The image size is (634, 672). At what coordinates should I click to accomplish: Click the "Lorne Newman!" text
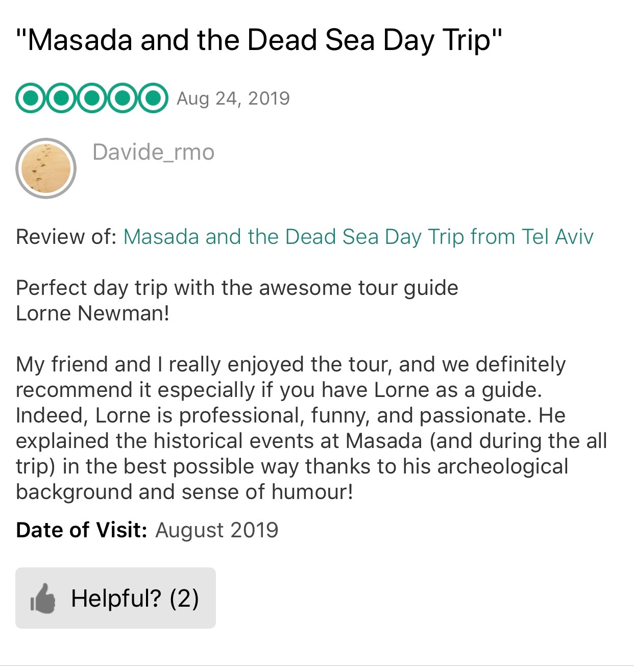[x=92, y=313]
